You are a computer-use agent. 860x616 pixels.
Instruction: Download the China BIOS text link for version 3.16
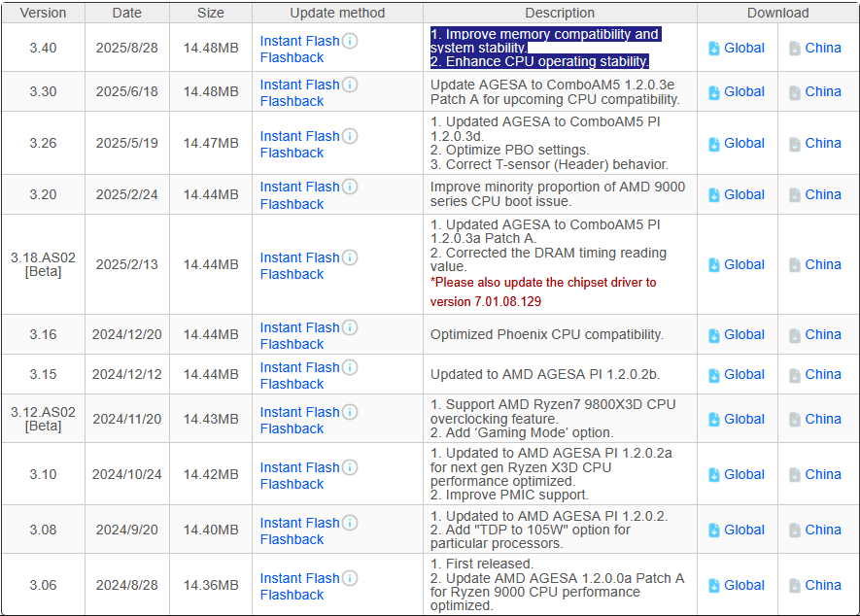(823, 334)
